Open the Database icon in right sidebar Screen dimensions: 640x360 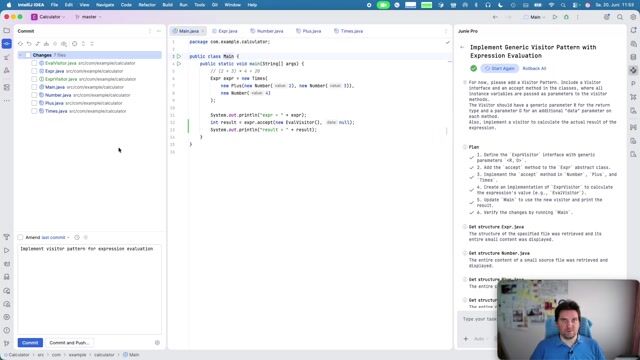[x=633, y=57]
